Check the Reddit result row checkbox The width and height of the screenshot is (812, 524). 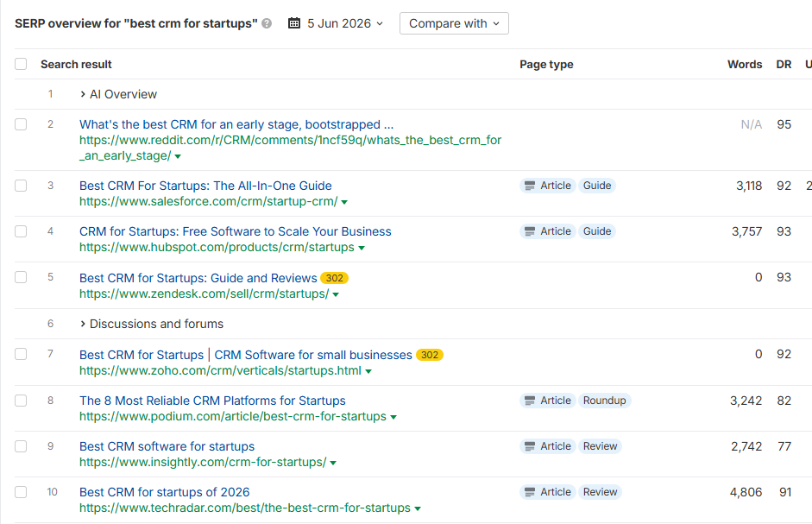point(21,124)
